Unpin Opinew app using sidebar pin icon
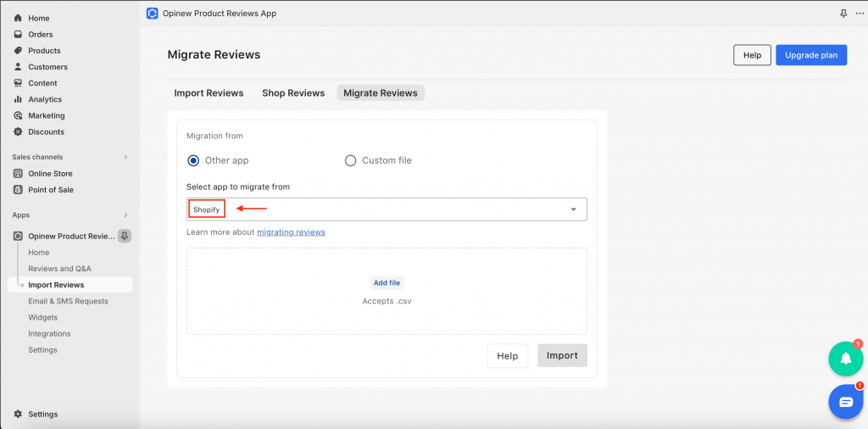 (x=125, y=237)
